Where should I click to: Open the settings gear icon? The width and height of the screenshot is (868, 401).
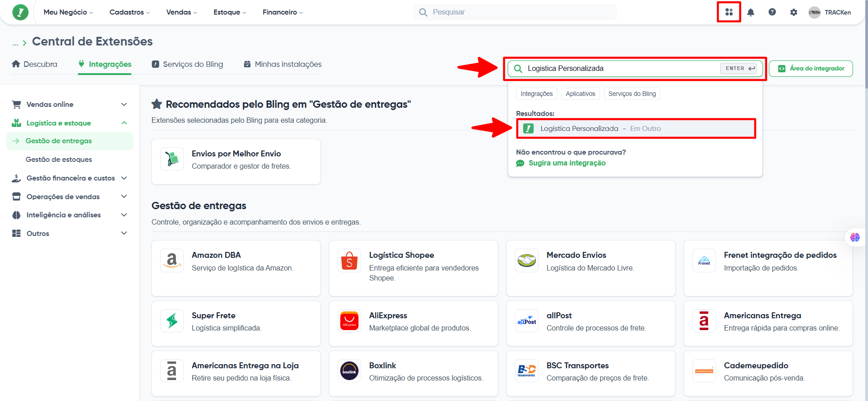[793, 12]
